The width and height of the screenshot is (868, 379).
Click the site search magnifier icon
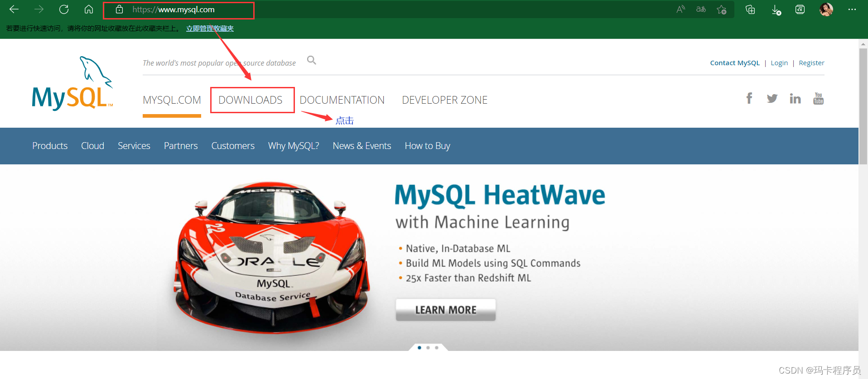[x=311, y=60]
